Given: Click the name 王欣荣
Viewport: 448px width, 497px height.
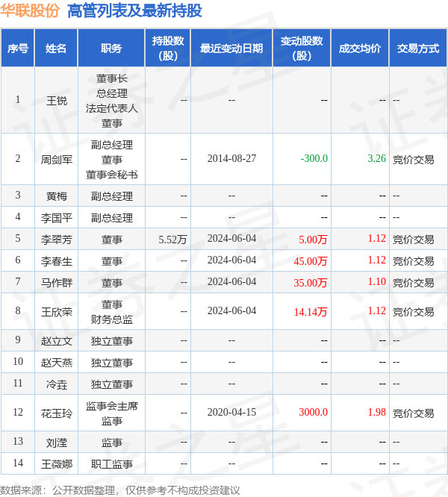Looking at the screenshot, I should pos(57,312).
